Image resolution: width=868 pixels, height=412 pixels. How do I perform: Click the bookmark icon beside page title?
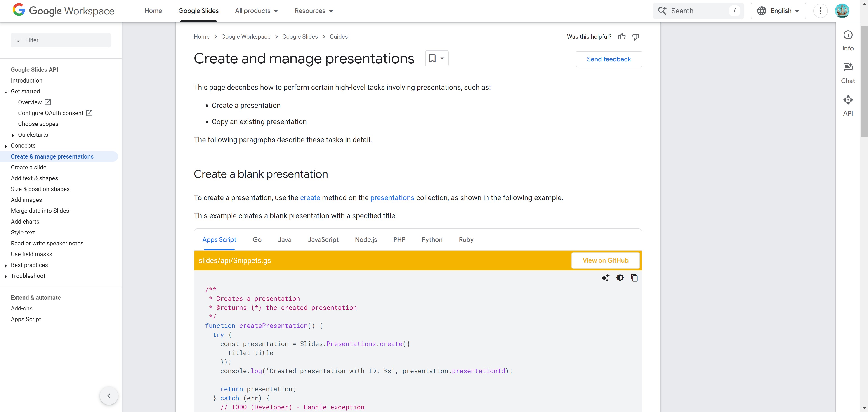432,58
